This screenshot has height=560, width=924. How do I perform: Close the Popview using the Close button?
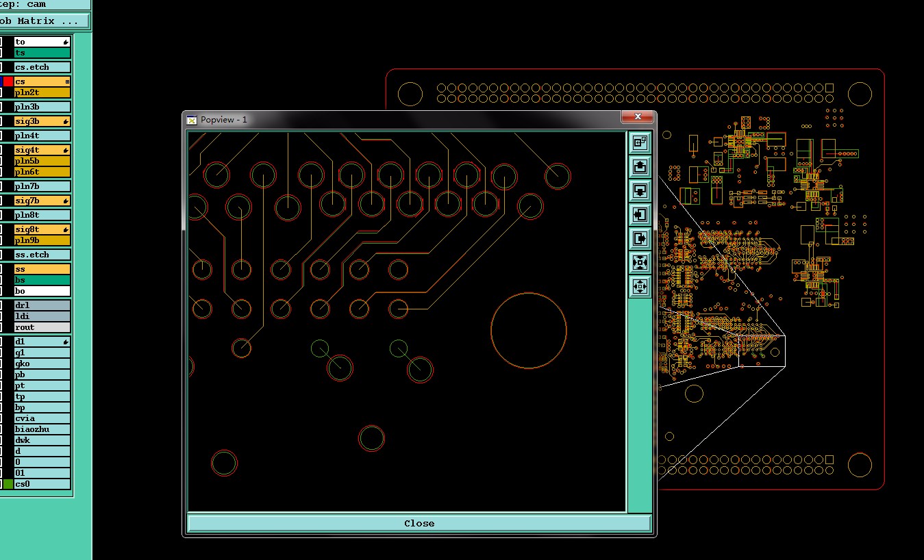tap(419, 523)
